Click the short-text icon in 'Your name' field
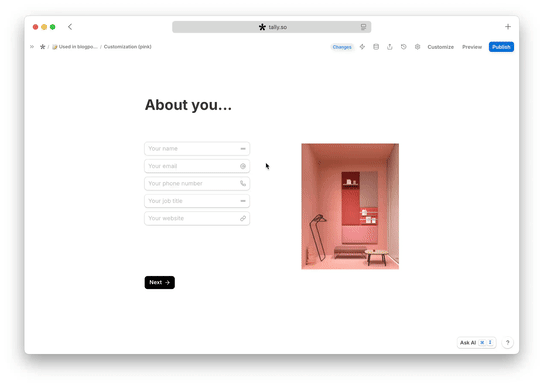This screenshot has height=384, width=550. coord(243,149)
